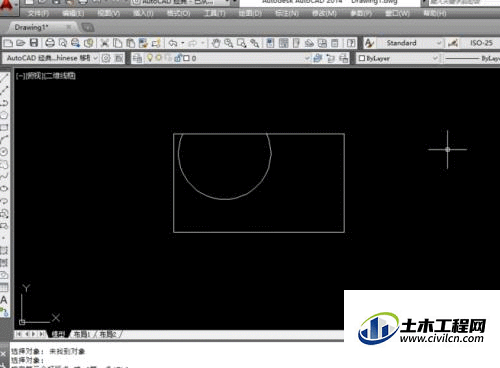Screen dimensions: 500x368
Task: Select the Revision Cloud tool
Action: pyautogui.click(x=4, y=164)
